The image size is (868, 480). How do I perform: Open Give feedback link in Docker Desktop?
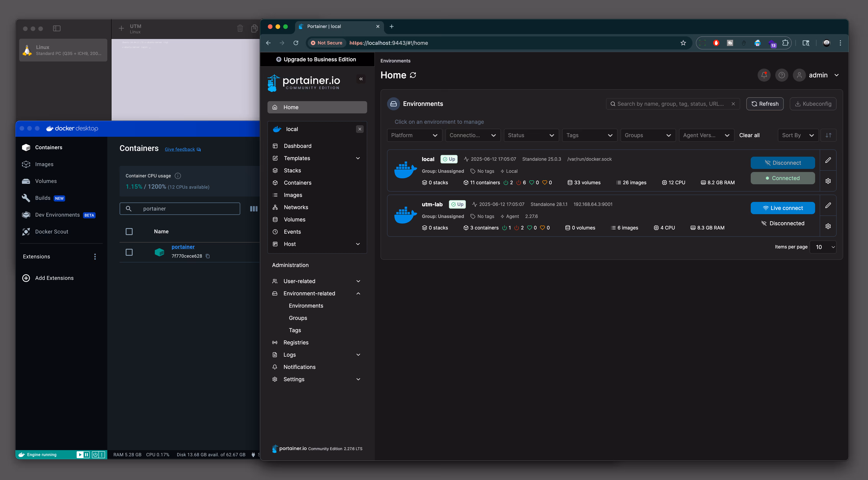point(183,150)
